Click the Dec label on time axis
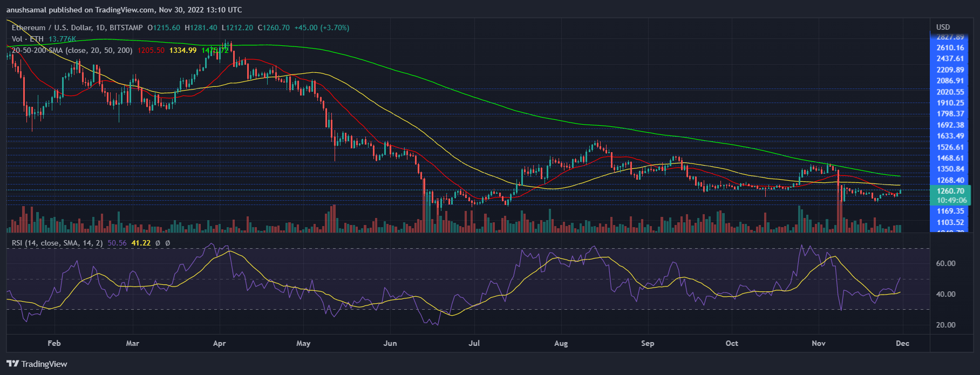This screenshot has height=375, width=980. pos(902,343)
